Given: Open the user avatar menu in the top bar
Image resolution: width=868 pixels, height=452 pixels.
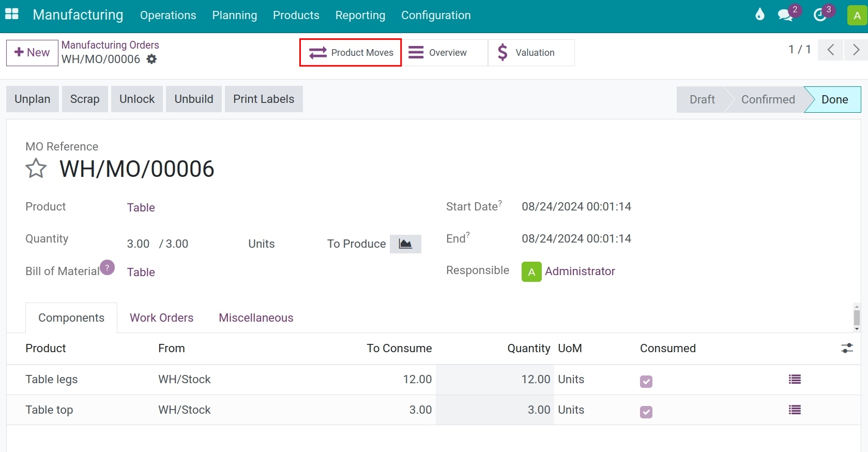Looking at the screenshot, I should tap(857, 15).
